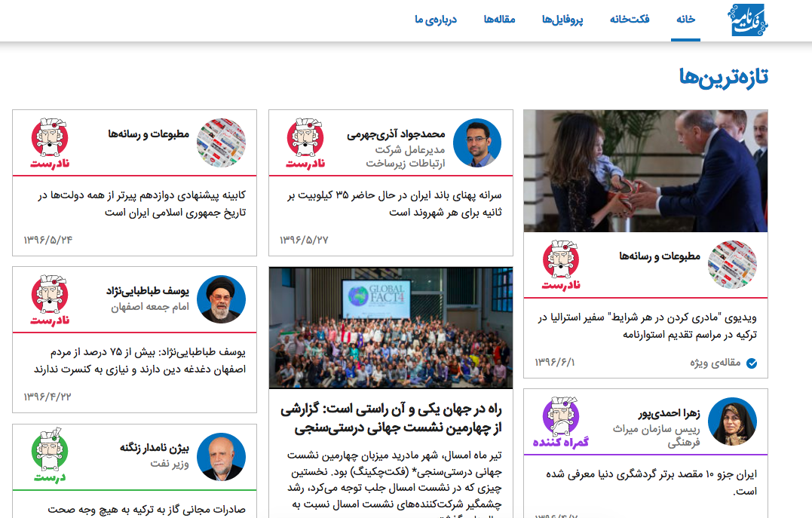Open the claim about ۷۵ درصد مردم اصفهان
Screen dimensions: 812x518
point(139,360)
